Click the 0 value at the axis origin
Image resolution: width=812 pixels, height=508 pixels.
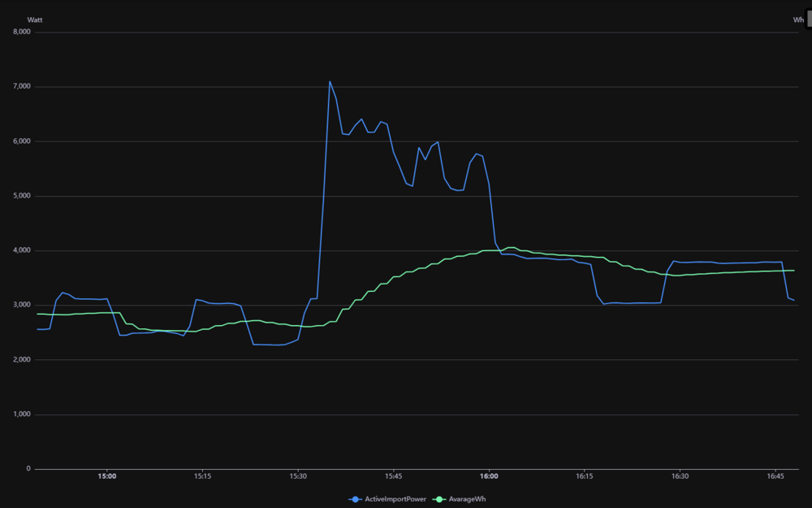click(x=28, y=469)
